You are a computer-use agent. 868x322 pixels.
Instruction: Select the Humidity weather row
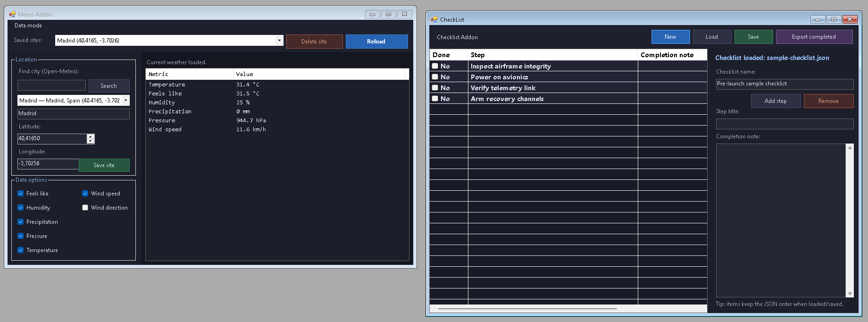click(x=277, y=102)
